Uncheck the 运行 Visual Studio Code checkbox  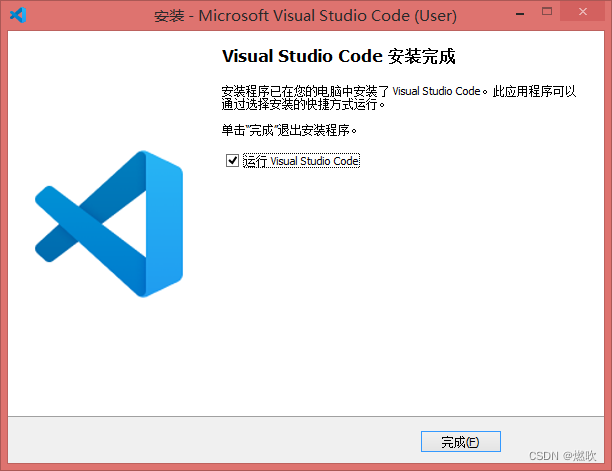tap(232, 160)
